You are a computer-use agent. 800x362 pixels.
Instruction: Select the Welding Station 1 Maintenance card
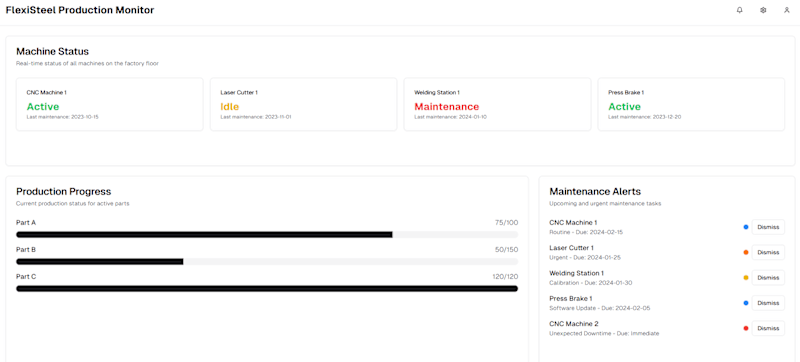(x=497, y=105)
